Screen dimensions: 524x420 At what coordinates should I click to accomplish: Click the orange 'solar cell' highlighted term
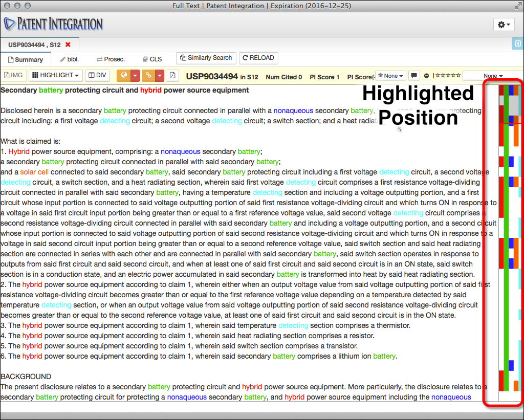pos(34,172)
